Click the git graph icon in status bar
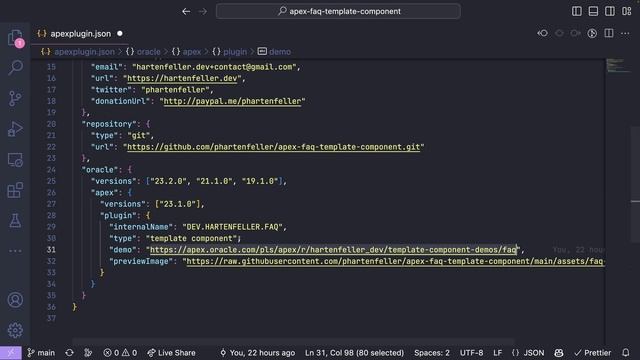 tap(88, 353)
